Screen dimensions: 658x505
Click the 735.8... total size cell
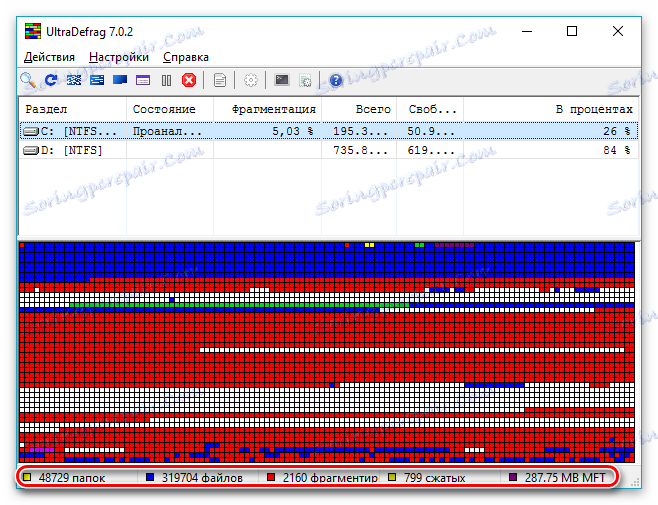point(360,150)
